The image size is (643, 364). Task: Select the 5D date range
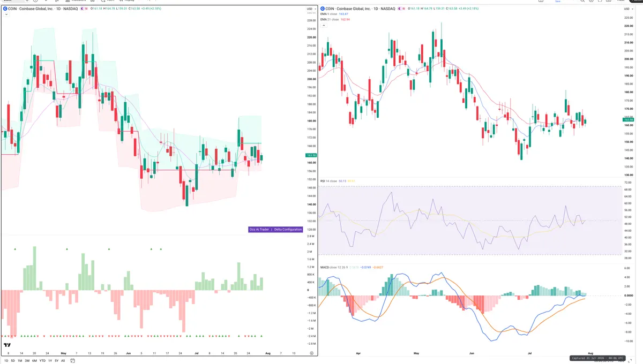[12, 361]
